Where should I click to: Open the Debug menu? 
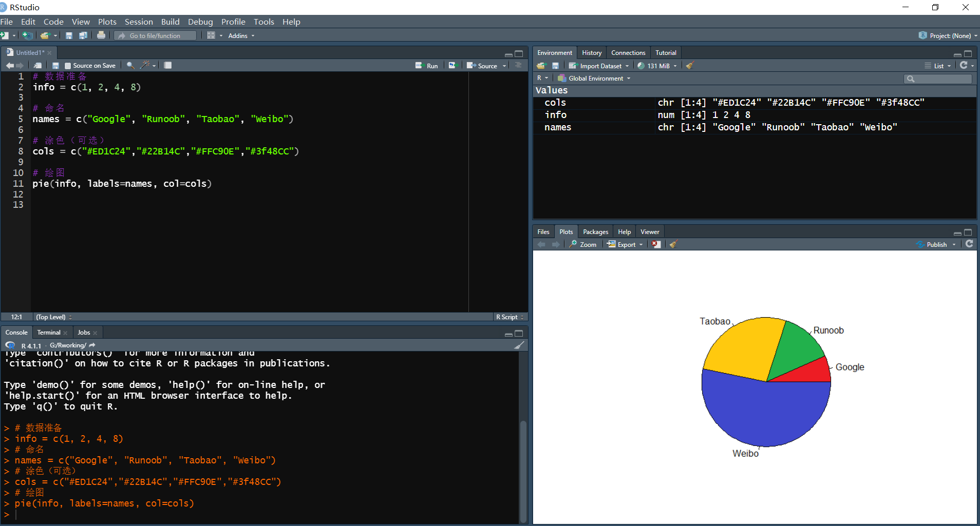[x=200, y=22]
